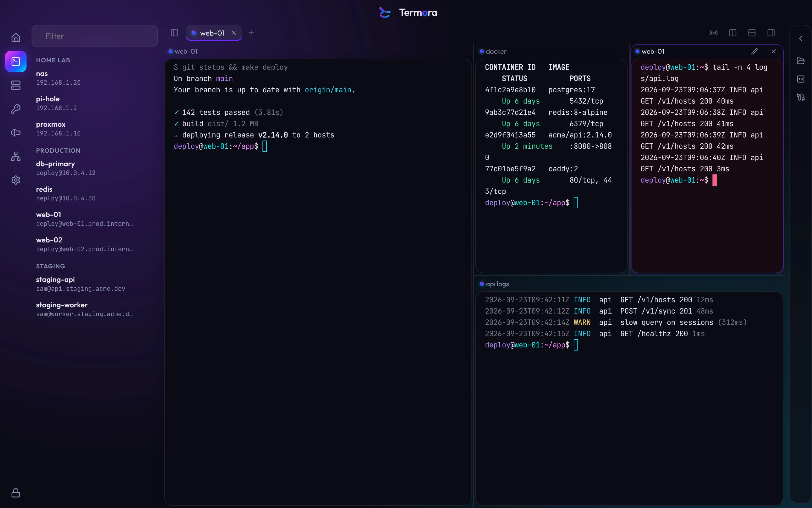Click 'tail -n 4' command text
This screenshot has width=812, height=508.
(x=731, y=67)
